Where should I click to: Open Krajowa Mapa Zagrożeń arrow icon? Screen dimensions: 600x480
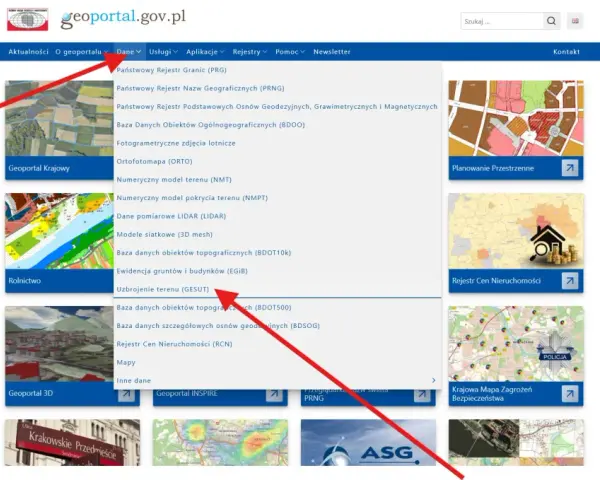tap(570, 393)
